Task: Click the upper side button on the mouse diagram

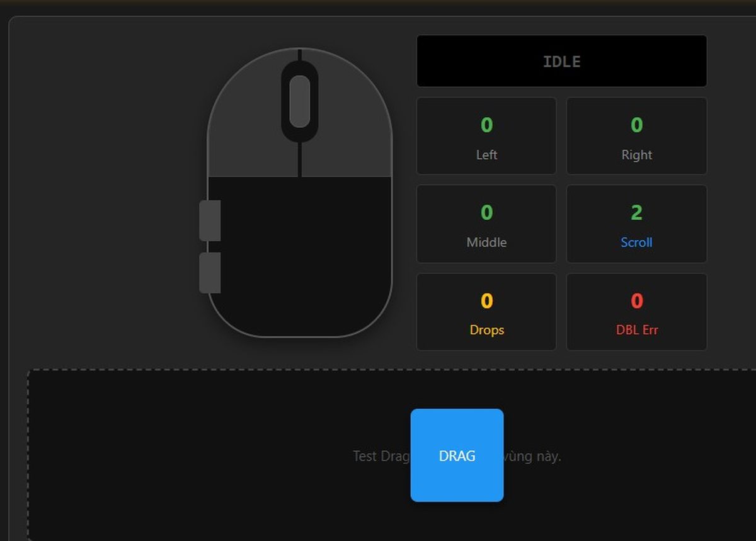Action: tap(210, 220)
